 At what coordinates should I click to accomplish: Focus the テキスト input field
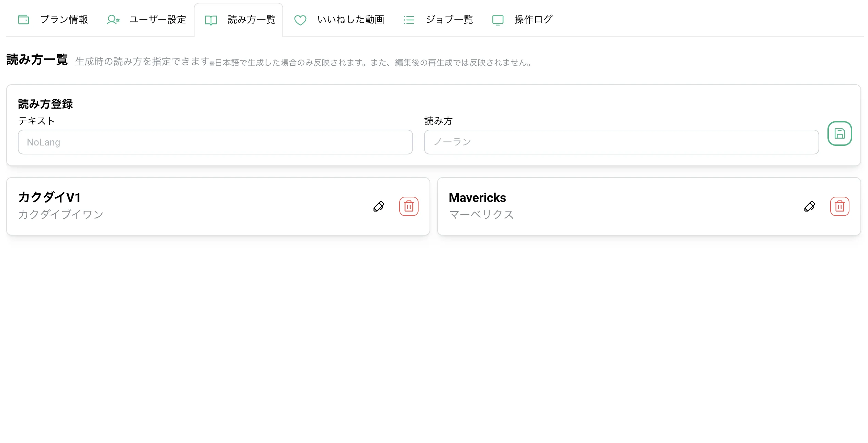tap(215, 142)
